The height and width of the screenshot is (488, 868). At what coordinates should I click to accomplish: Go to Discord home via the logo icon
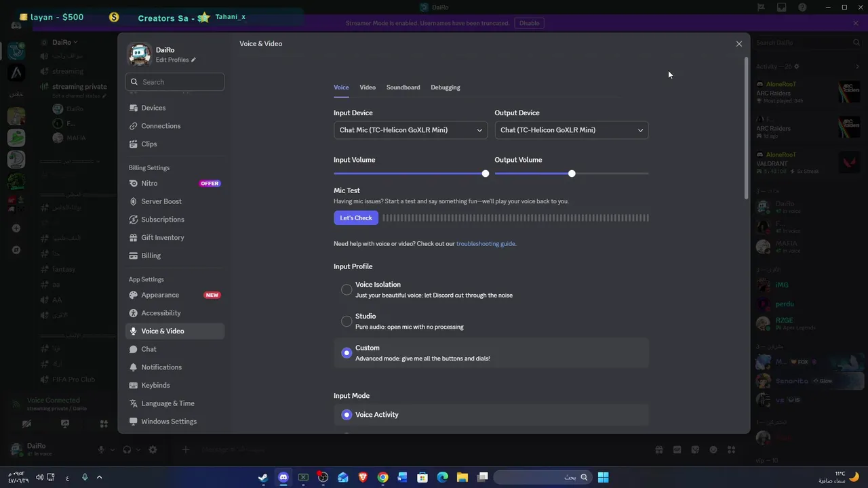(x=16, y=25)
